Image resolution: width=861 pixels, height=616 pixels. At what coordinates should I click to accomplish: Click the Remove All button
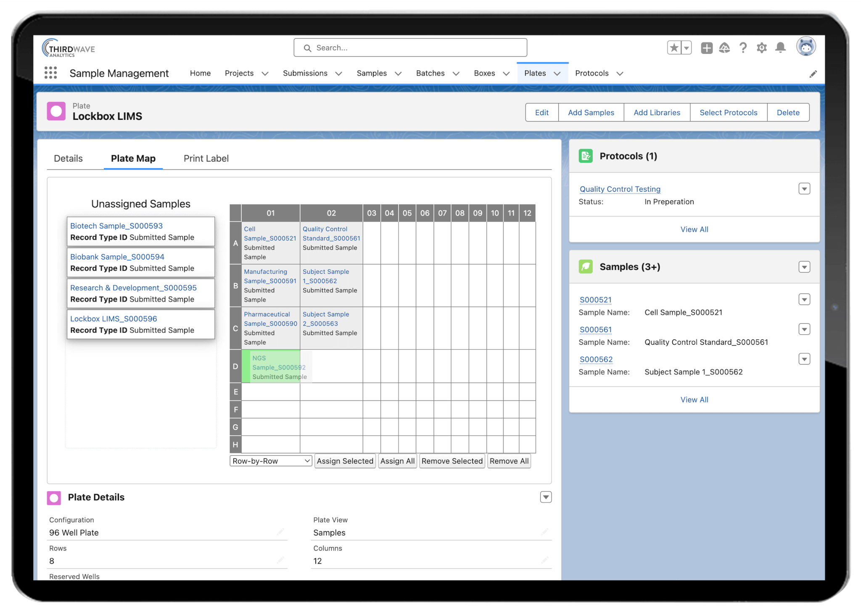coord(509,461)
